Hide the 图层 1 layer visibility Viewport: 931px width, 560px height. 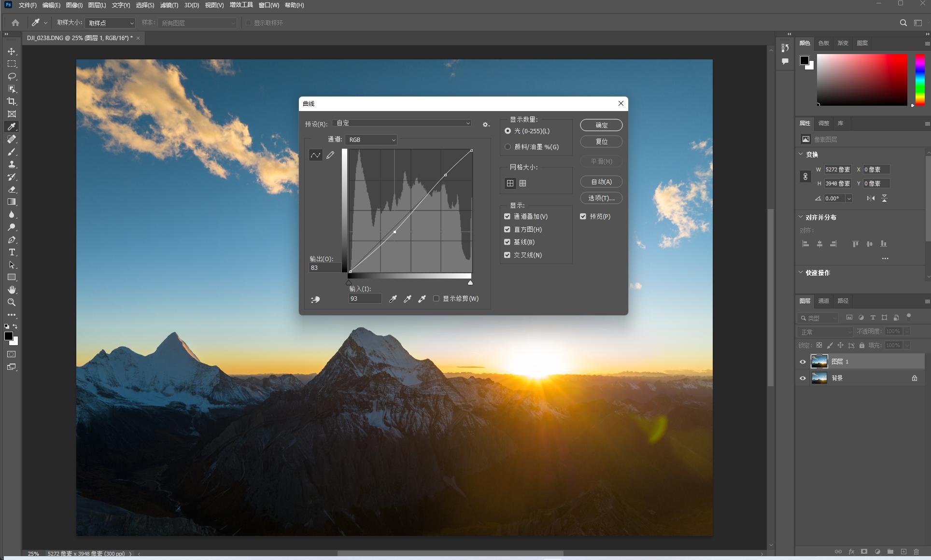[x=803, y=362]
